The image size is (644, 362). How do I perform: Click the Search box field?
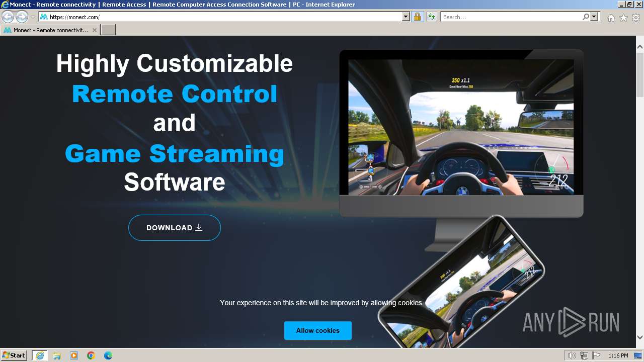click(x=512, y=17)
